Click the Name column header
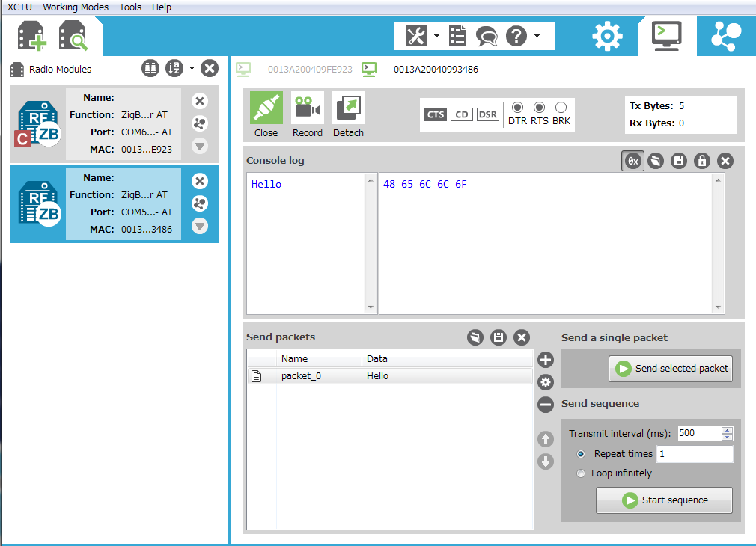 pyautogui.click(x=319, y=359)
